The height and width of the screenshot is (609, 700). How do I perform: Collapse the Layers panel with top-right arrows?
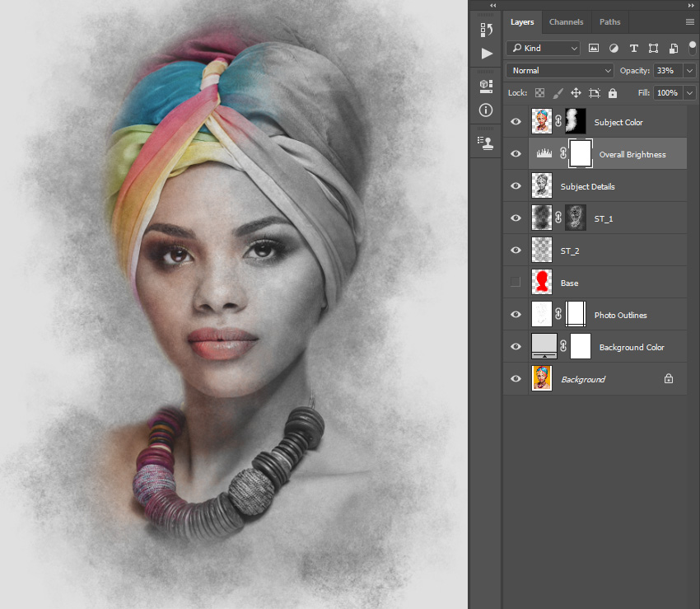click(692, 6)
